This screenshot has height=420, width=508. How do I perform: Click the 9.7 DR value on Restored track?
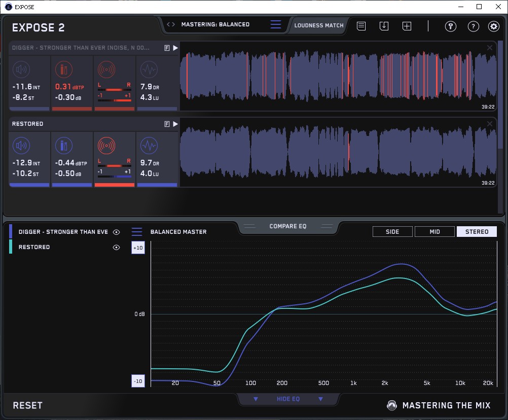(x=150, y=163)
